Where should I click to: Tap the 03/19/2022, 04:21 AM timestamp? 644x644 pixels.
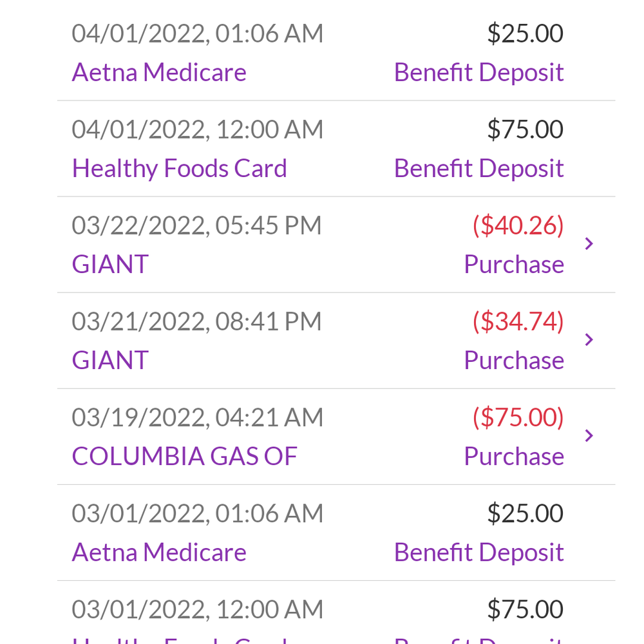click(x=198, y=417)
